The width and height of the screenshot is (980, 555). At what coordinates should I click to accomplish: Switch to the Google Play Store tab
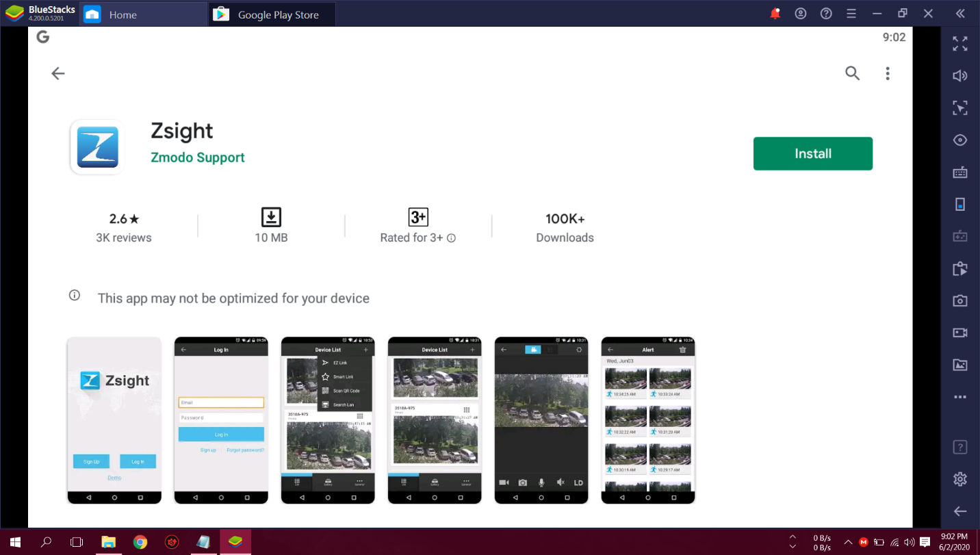272,14
